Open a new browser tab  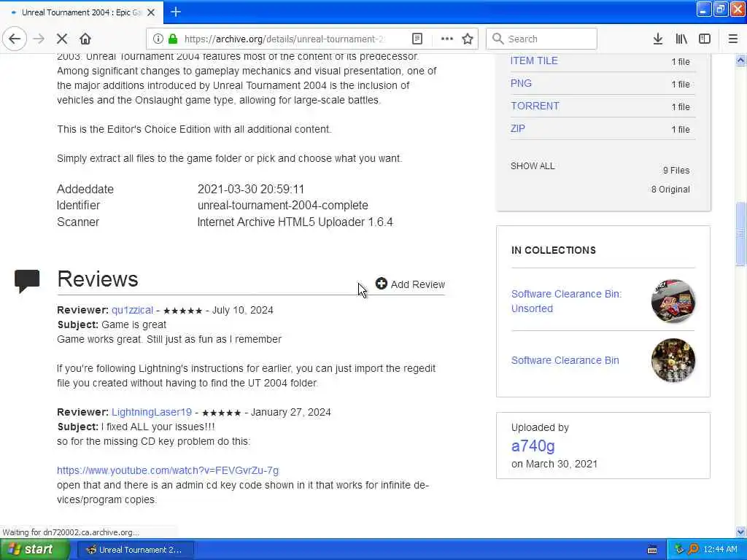point(176,12)
